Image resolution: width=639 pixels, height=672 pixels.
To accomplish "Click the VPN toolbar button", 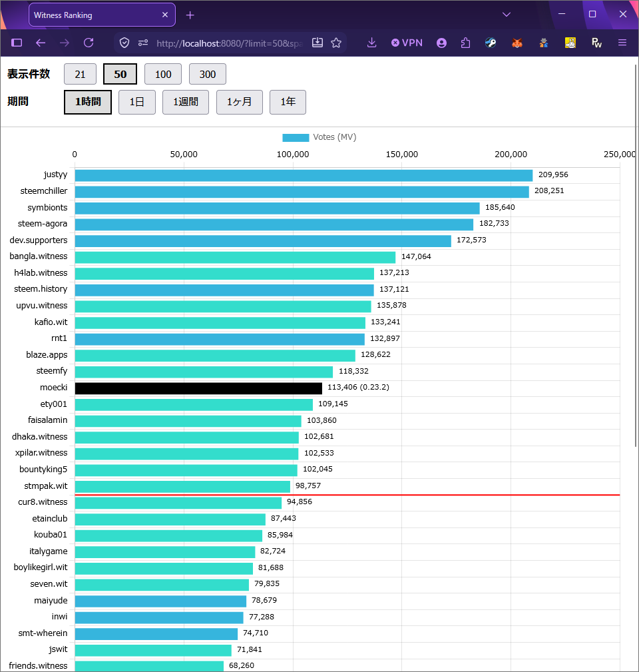I will (x=407, y=43).
